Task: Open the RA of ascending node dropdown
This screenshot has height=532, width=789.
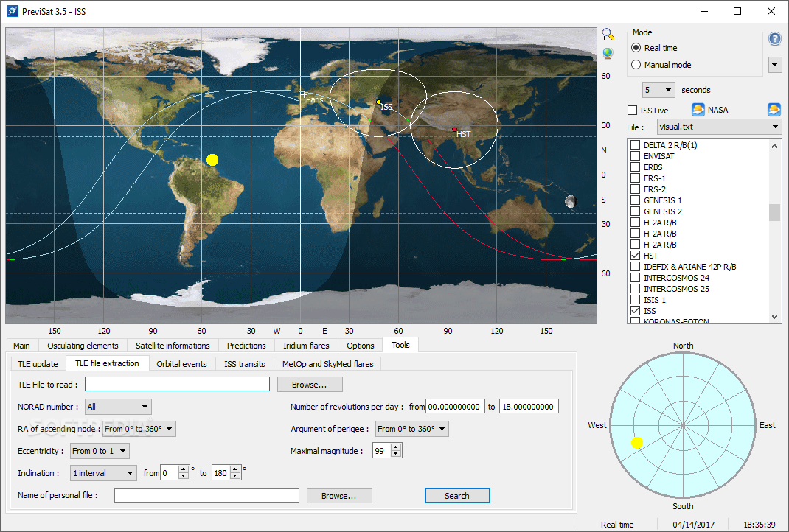Action: pos(139,429)
